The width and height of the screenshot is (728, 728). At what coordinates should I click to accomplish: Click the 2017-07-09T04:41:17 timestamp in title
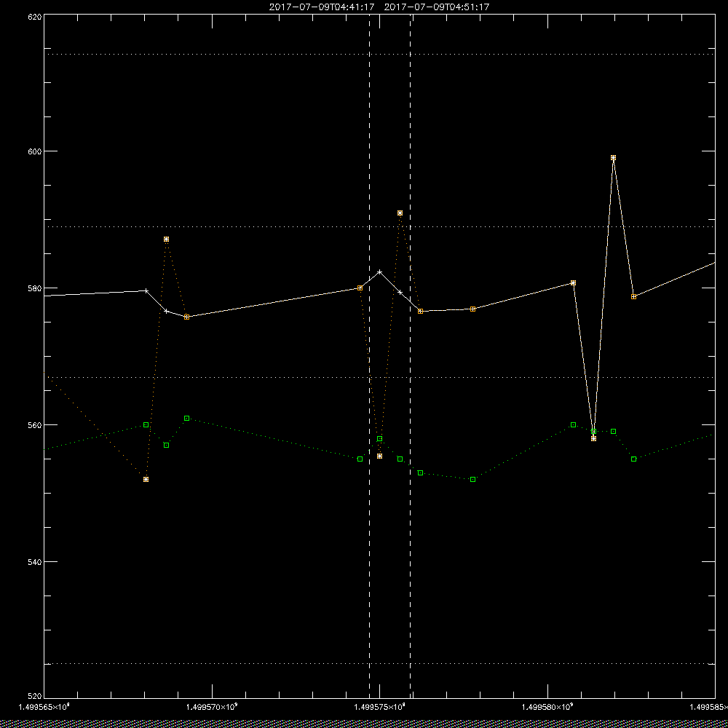pos(321,7)
